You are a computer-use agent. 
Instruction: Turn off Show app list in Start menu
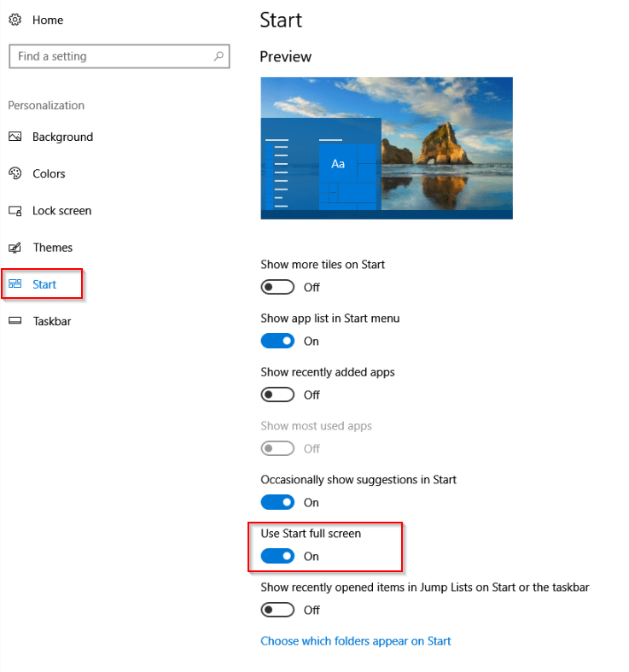277,342
